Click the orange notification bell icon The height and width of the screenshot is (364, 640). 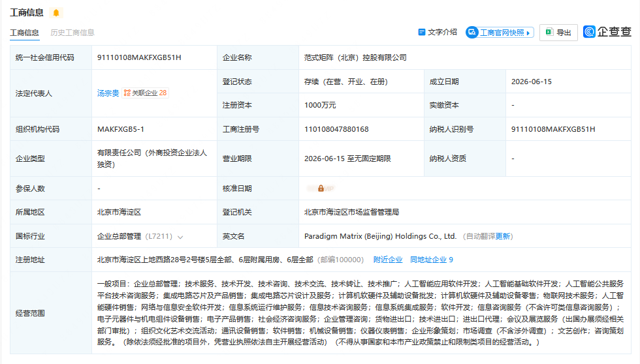point(56,12)
